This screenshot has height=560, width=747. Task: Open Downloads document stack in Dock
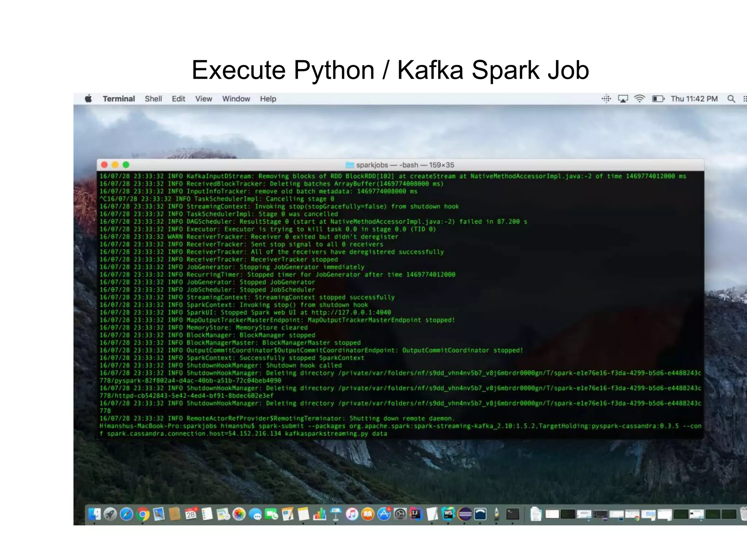(536, 514)
